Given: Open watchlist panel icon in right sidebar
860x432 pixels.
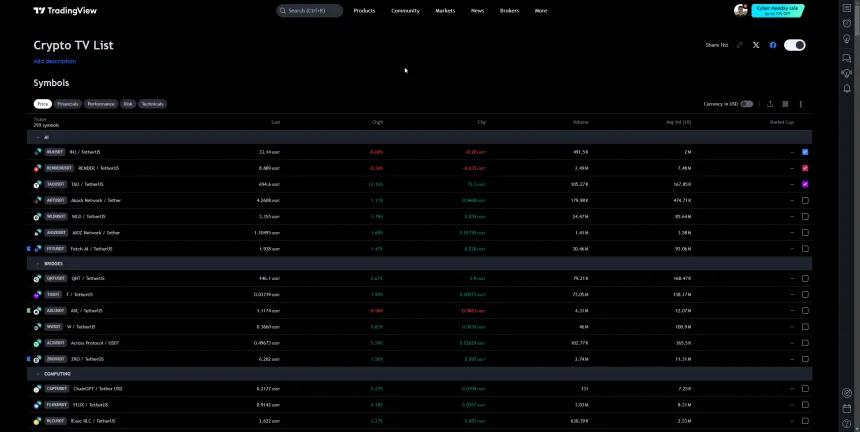Looking at the screenshot, I should click(847, 8).
